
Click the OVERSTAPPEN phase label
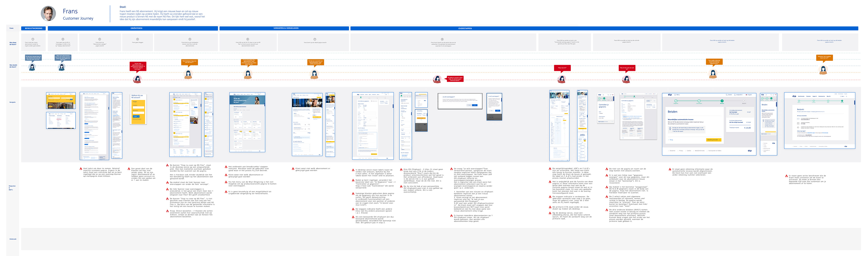(x=465, y=28)
